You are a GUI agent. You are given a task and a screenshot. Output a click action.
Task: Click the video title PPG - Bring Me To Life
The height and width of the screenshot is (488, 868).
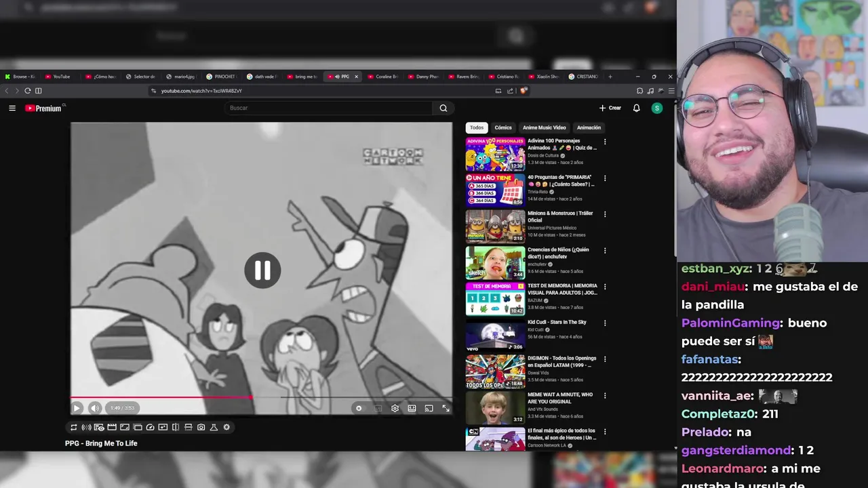pyautogui.click(x=101, y=443)
